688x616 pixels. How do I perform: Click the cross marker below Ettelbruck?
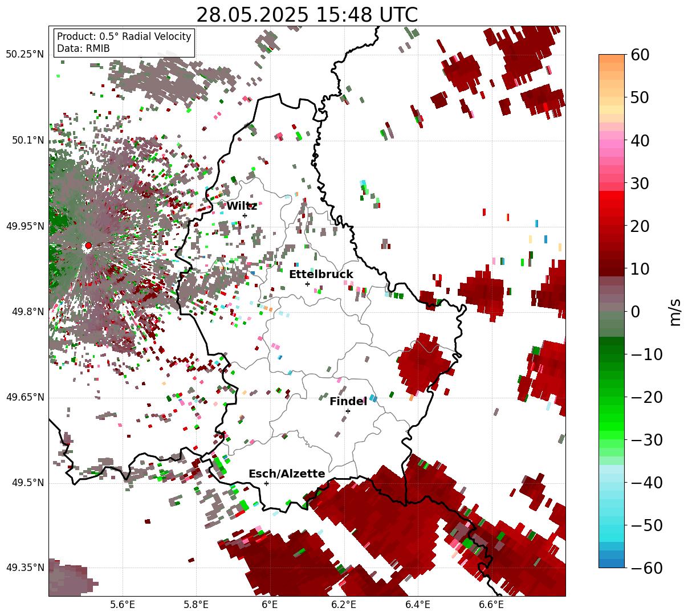tap(307, 284)
